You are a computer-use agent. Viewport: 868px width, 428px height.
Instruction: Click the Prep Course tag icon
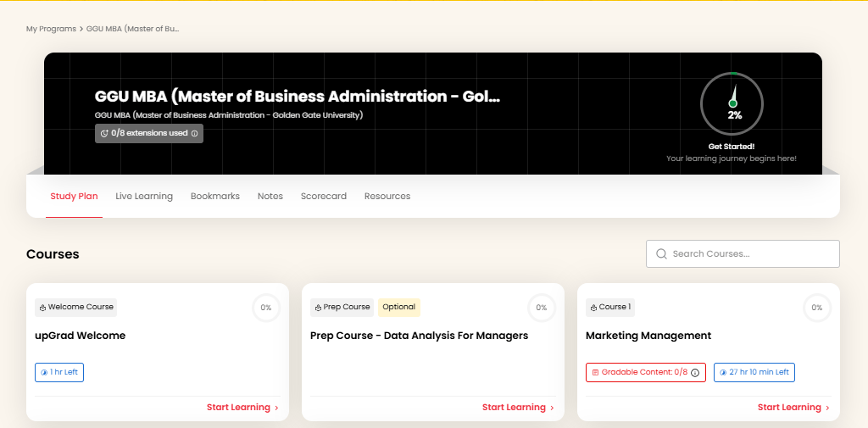click(319, 308)
